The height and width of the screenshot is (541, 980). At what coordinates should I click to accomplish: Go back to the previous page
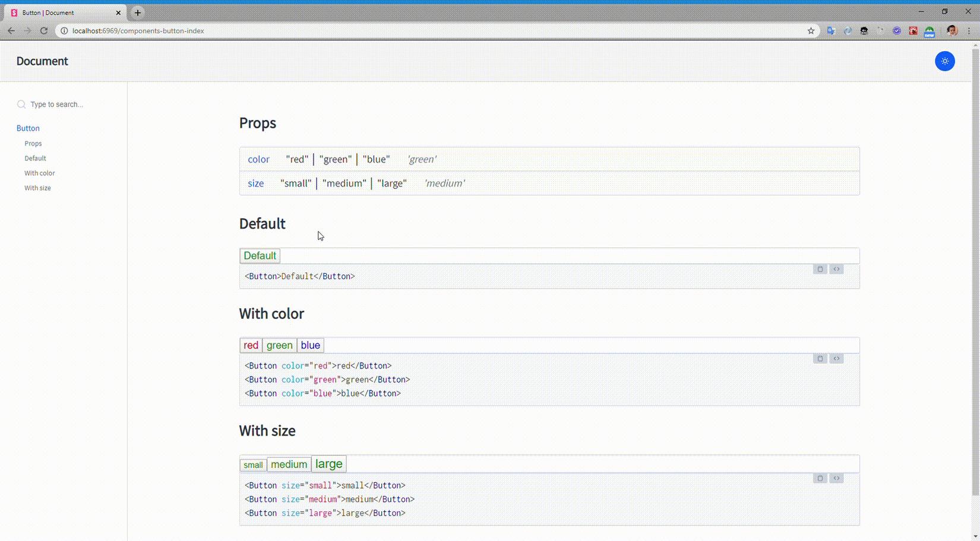point(11,31)
